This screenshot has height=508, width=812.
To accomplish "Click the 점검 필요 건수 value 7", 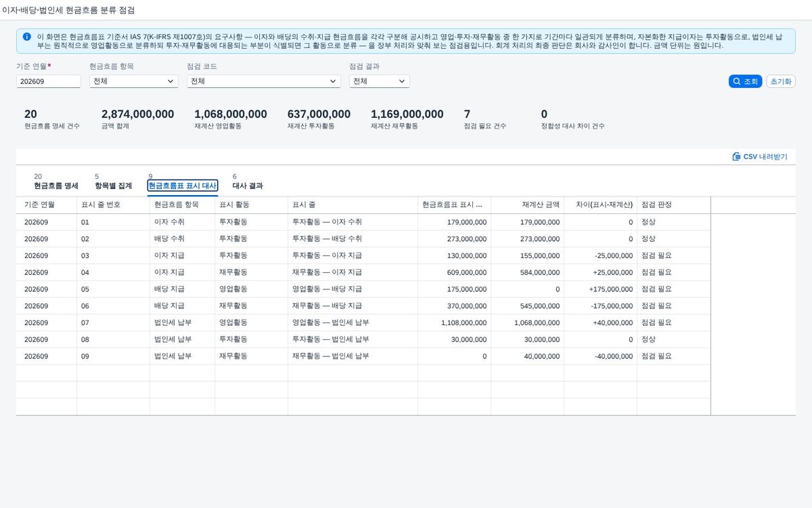I will click(467, 114).
